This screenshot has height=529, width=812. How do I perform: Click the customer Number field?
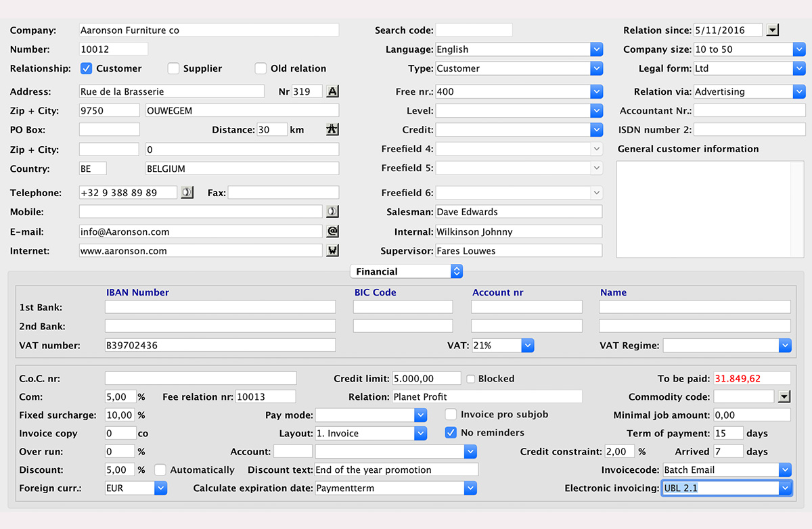coord(113,49)
